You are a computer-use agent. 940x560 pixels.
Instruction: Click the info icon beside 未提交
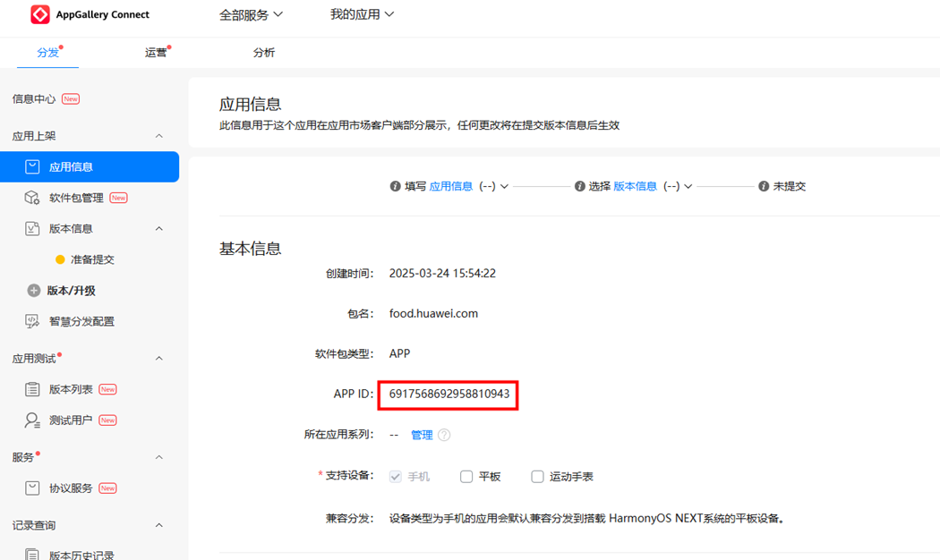[763, 186]
